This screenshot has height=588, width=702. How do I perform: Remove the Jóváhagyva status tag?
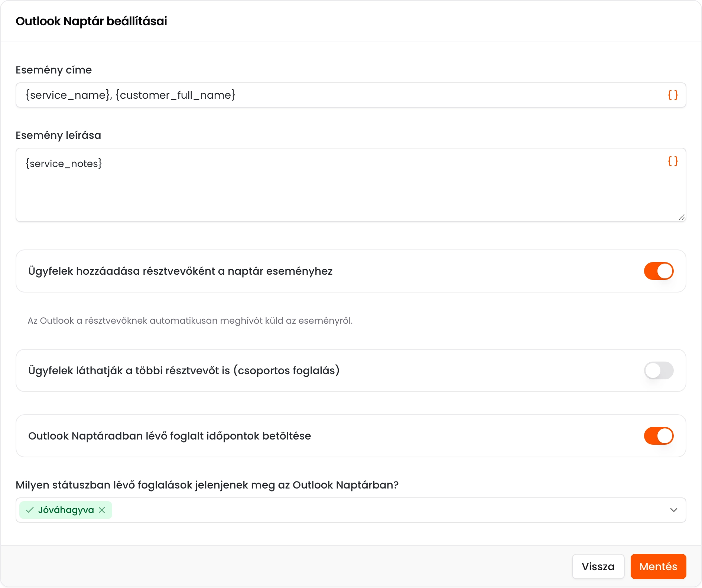[102, 510]
